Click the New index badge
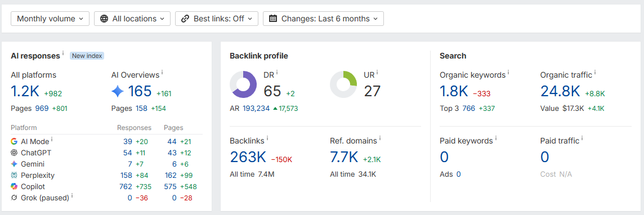 pos(87,55)
